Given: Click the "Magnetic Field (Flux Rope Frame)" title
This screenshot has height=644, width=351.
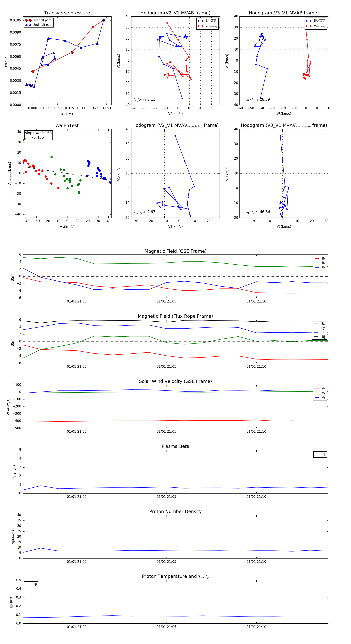Looking at the screenshot, I should pos(175,316).
